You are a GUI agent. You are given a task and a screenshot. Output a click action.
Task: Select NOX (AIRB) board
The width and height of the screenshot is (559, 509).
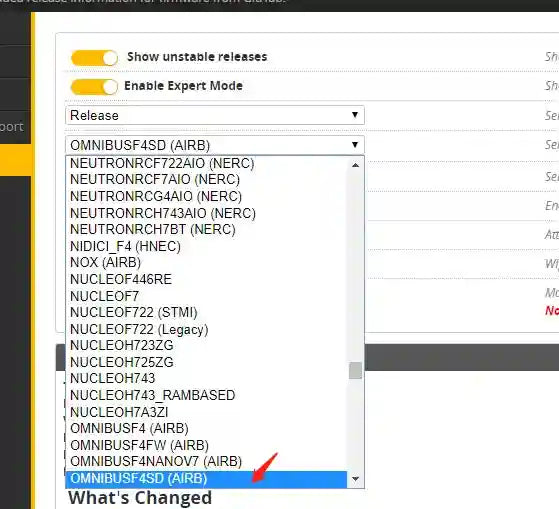click(x=206, y=263)
